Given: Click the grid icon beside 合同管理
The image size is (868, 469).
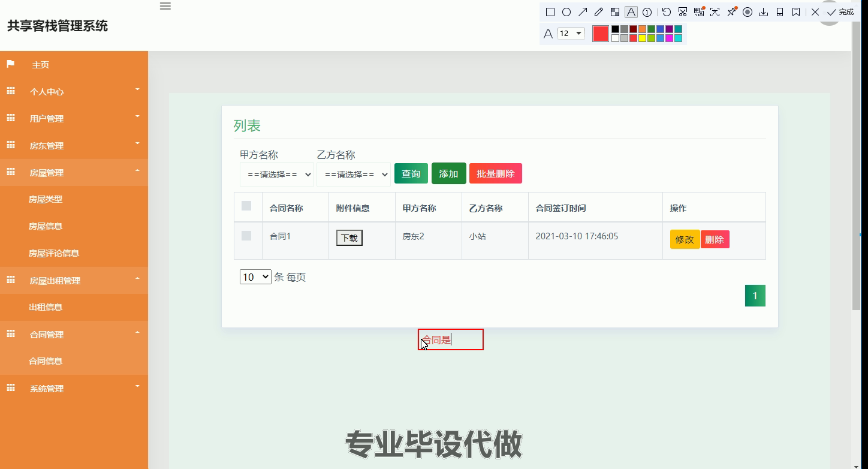Looking at the screenshot, I should coord(10,333).
